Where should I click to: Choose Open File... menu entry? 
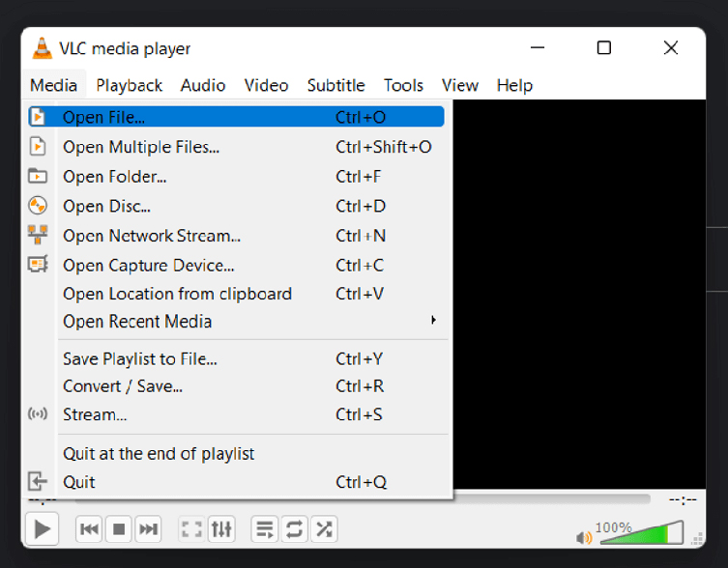[236, 117]
